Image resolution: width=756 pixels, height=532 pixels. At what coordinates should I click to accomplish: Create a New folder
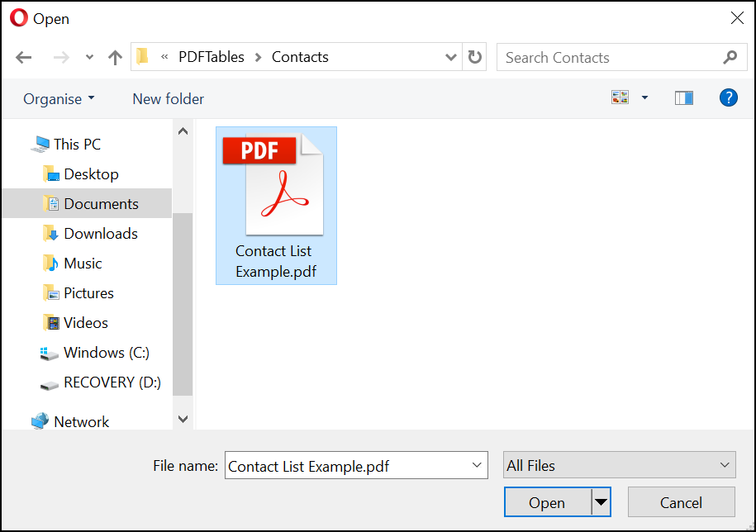click(x=168, y=98)
